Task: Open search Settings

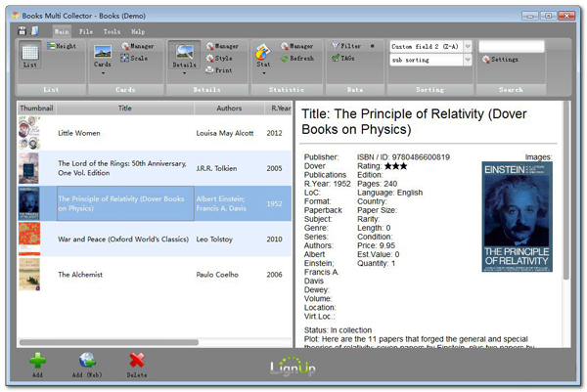Action: pos(500,60)
